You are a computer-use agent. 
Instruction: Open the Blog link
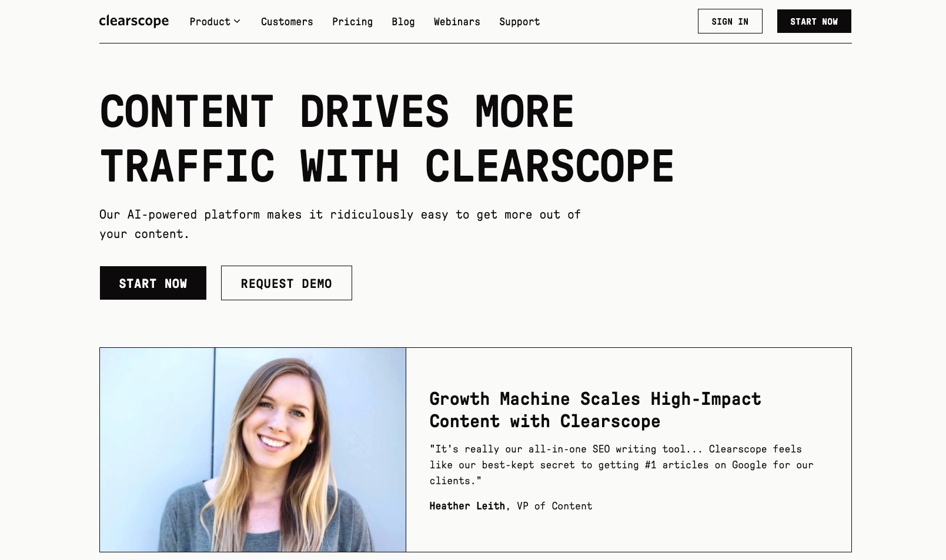click(403, 22)
